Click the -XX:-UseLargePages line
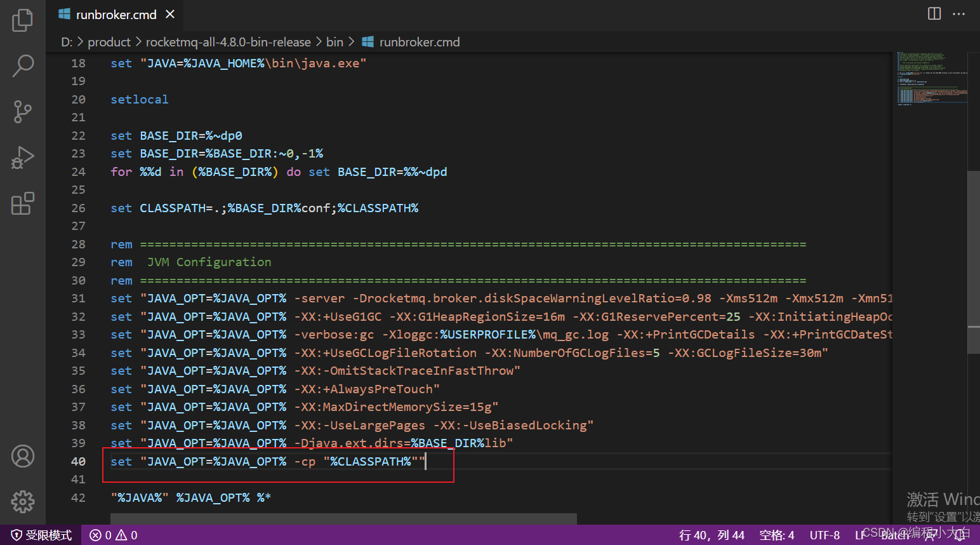This screenshot has width=980, height=545. [352, 425]
